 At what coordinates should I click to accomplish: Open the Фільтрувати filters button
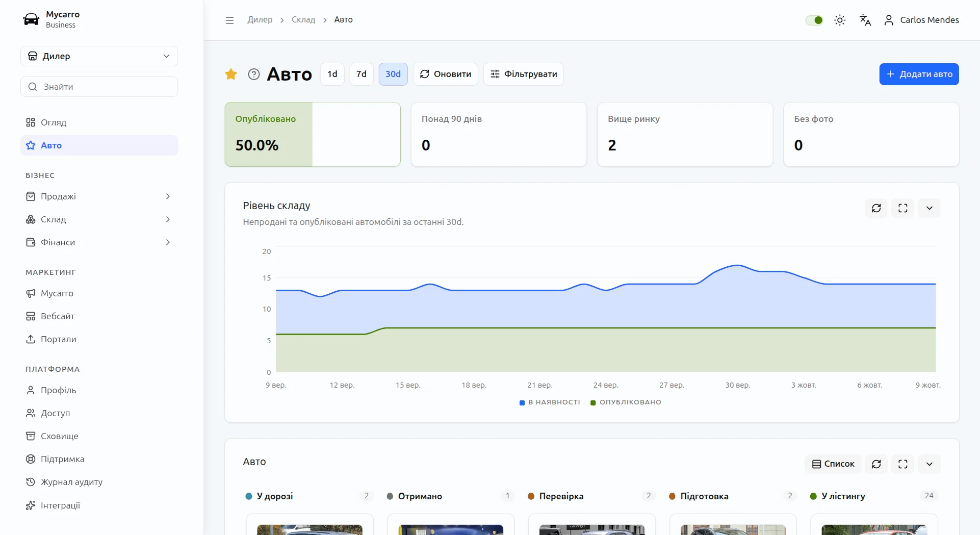click(524, 74)
